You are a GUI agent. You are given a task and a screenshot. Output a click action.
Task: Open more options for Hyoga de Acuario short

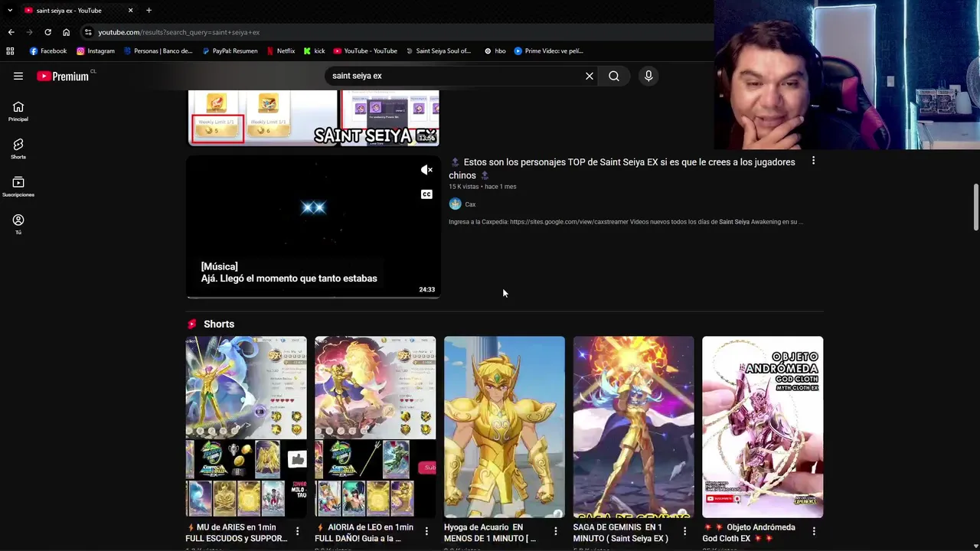click(x=556, y=531)
